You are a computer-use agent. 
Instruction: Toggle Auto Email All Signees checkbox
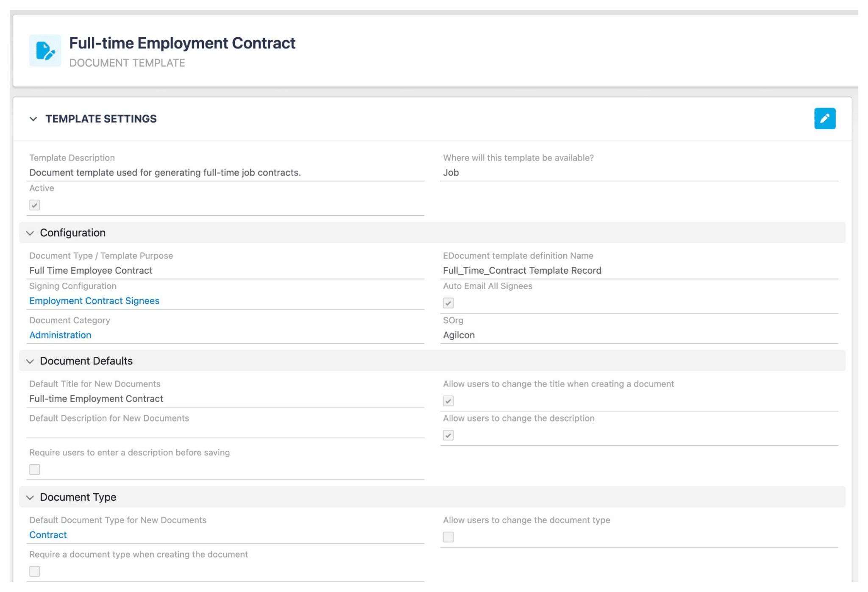pyautogui.click(x=448, y=303)
